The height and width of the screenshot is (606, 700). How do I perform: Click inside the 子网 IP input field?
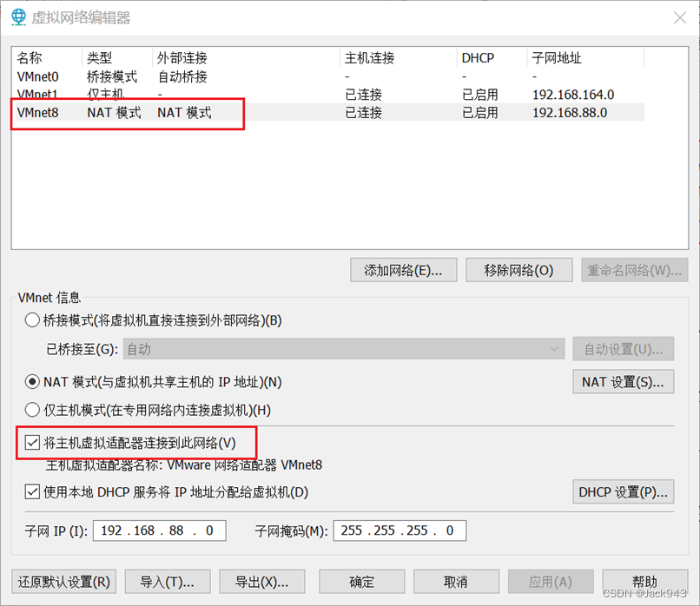coord(159,530)
